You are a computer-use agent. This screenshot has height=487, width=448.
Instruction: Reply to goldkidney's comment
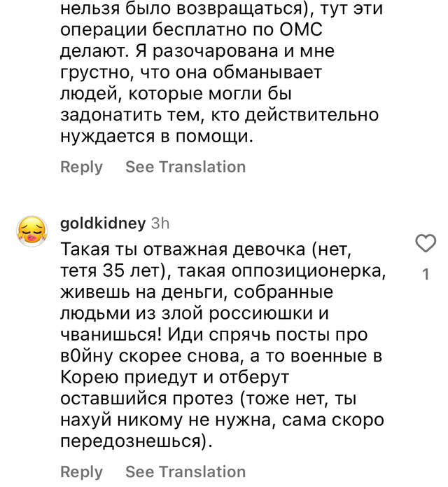click(x=81, y=472)
